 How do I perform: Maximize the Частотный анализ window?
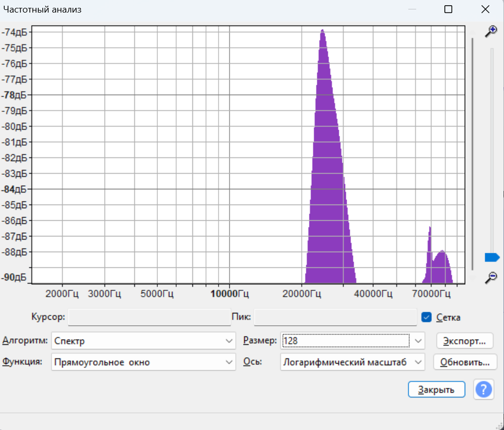pyautogui.click(x=448, y=9)
